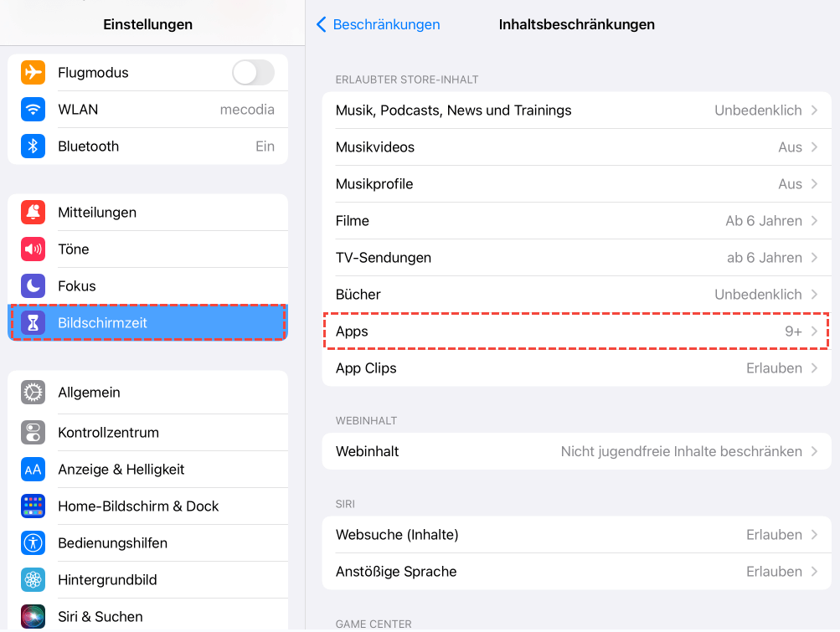Viewport: 840px width, 632px height.
Task: Enable the Flugmodus switch
Action: (253, 73)
